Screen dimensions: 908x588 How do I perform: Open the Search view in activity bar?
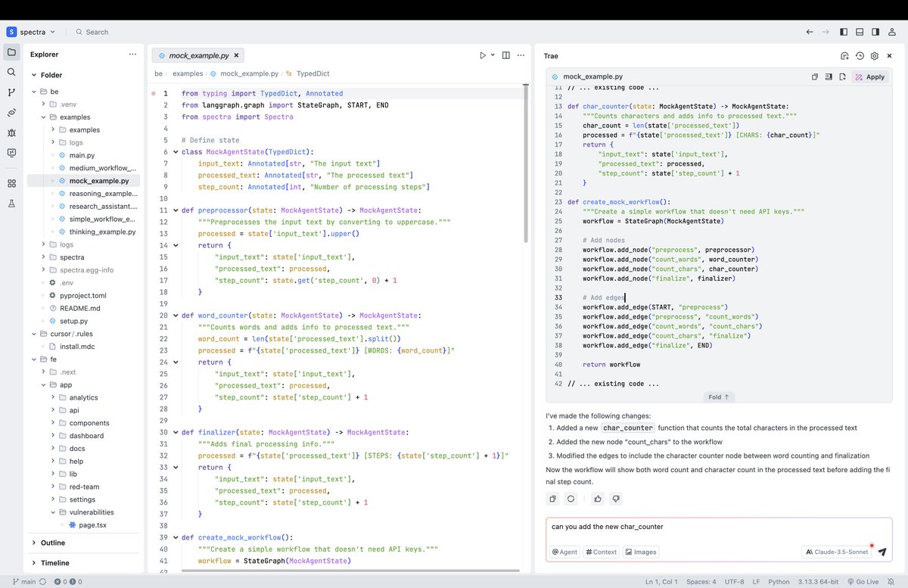11,72
